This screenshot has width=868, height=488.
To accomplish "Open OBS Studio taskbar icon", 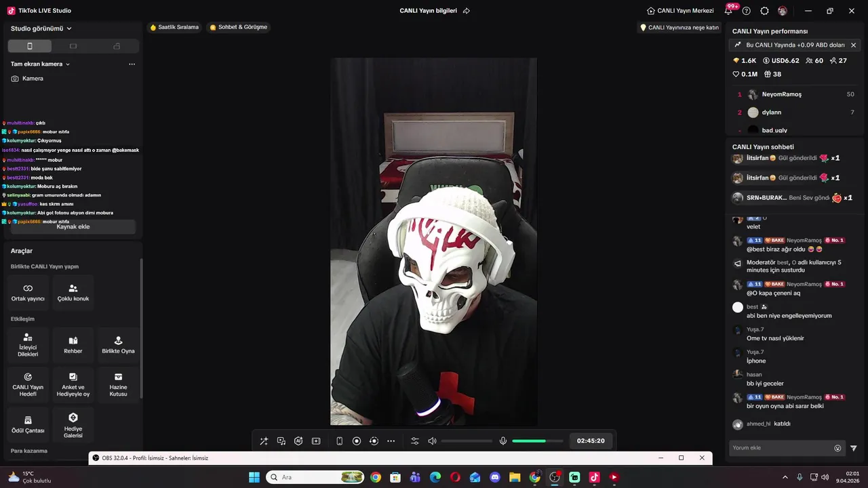I will click(x=555, y=477).
